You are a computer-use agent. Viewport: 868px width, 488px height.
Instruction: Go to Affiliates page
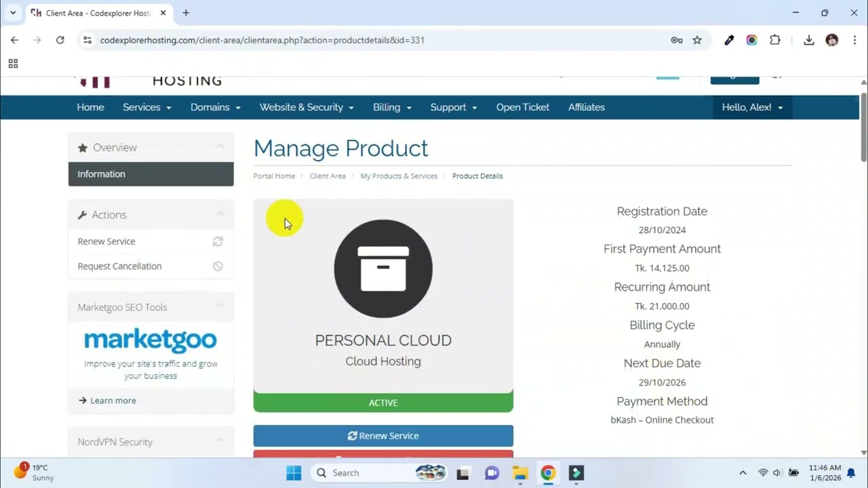pyautogui.click(x=587, y=107)
